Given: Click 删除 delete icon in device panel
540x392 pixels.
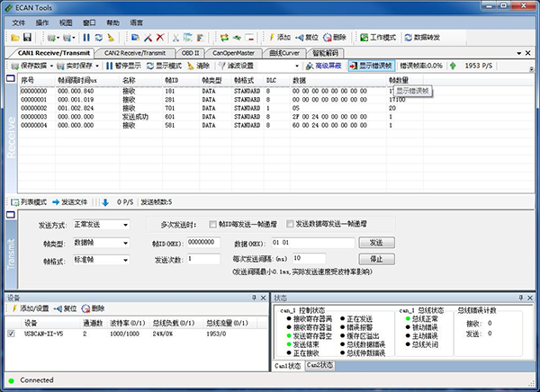Looking at the screenshot, I should (x=93, y=308).
